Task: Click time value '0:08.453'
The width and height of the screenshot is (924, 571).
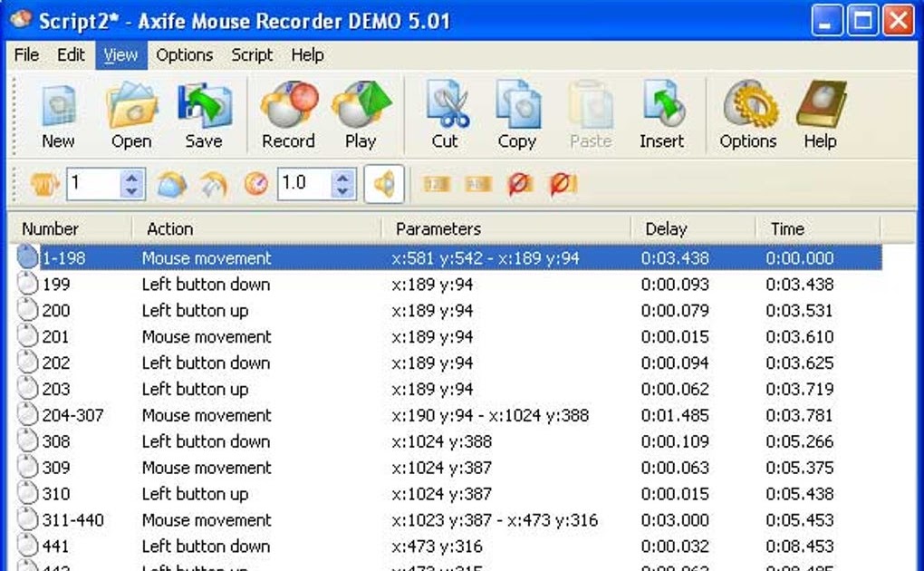Action: click(800, 546)
